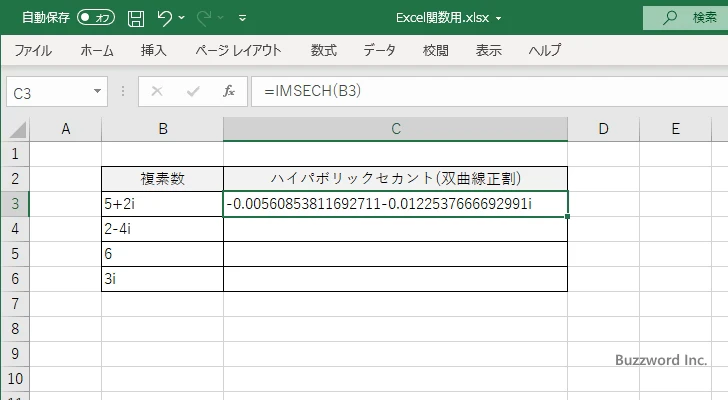This screenshot has width=728, height=400.
Task: Select column C header
Action: [x=396, y=129]
